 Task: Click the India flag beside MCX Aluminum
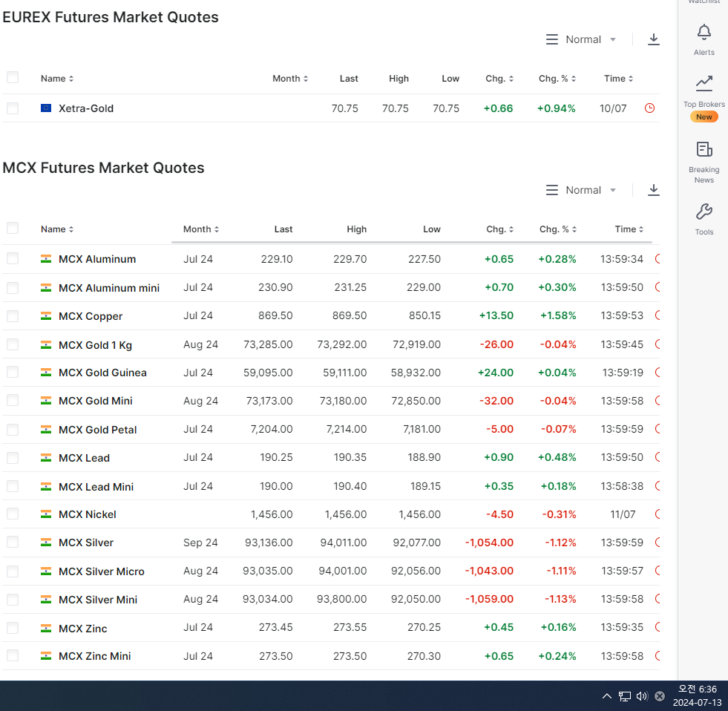tap(46, 259)
